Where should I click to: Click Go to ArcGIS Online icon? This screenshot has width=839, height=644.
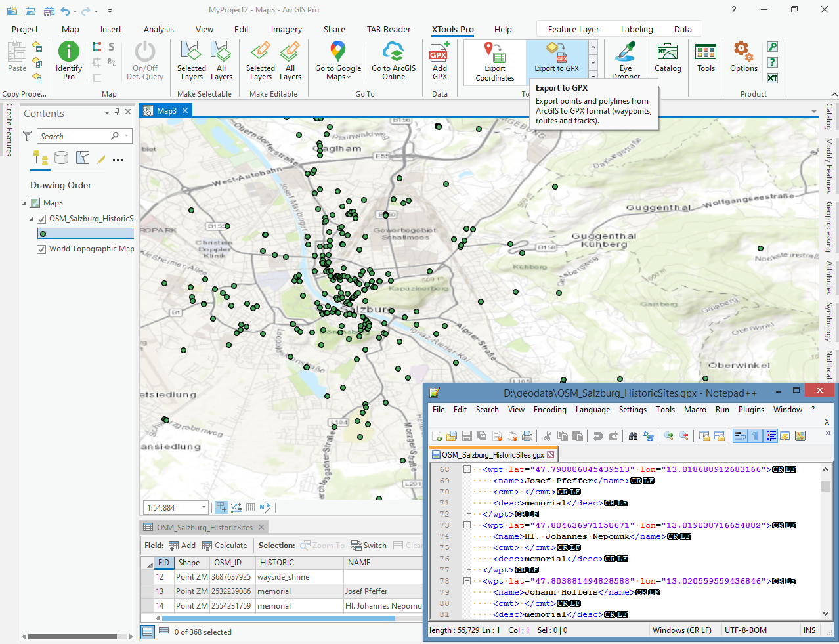393,51
